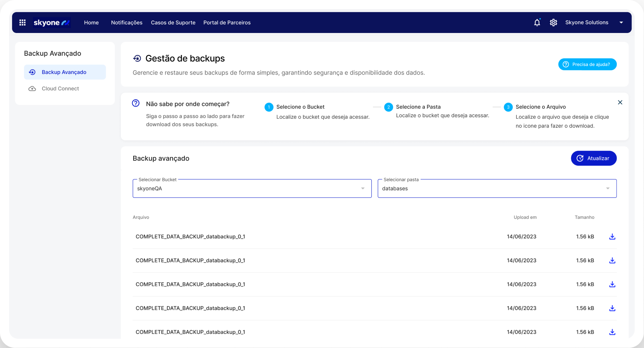Open the apps grid launcher icon
Screen dimensions: 644x348
22,23
